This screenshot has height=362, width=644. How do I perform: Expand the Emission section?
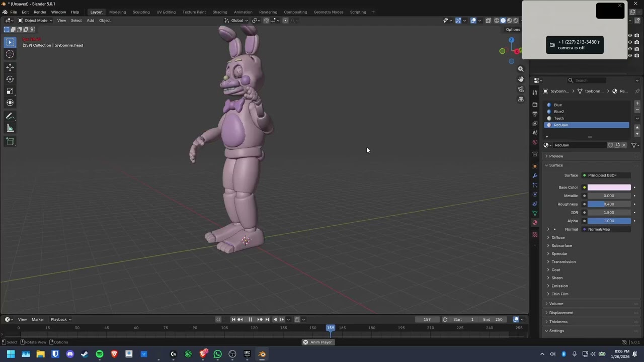559,286
